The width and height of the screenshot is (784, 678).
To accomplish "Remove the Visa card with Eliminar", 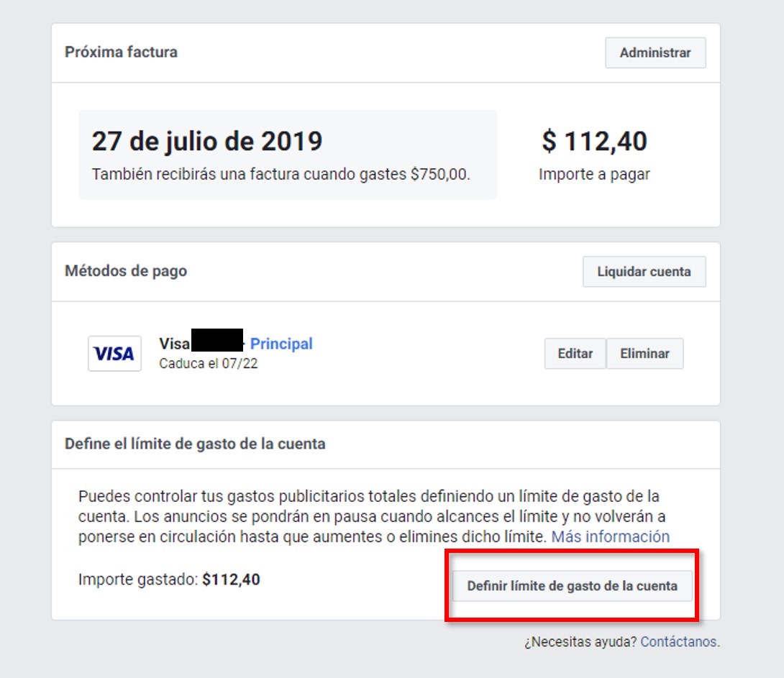I will tap(644, 353).
